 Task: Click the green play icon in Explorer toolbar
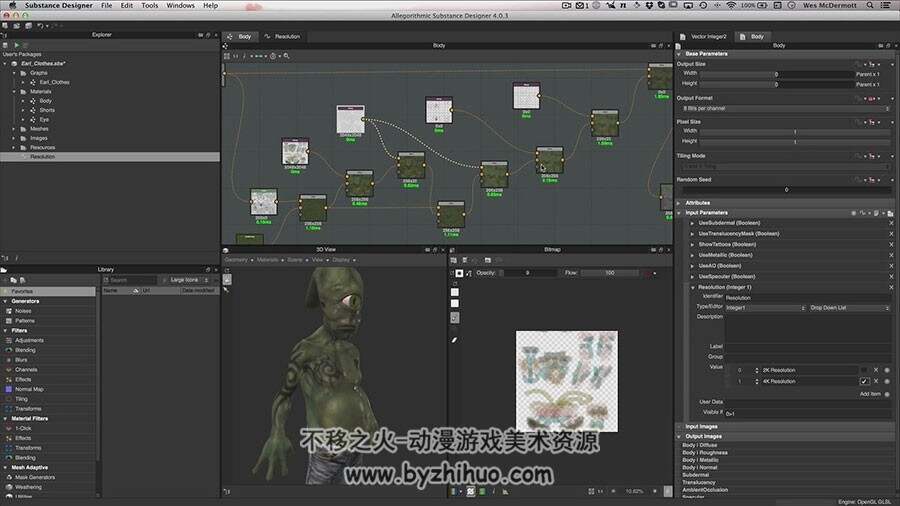pos(17,45)
